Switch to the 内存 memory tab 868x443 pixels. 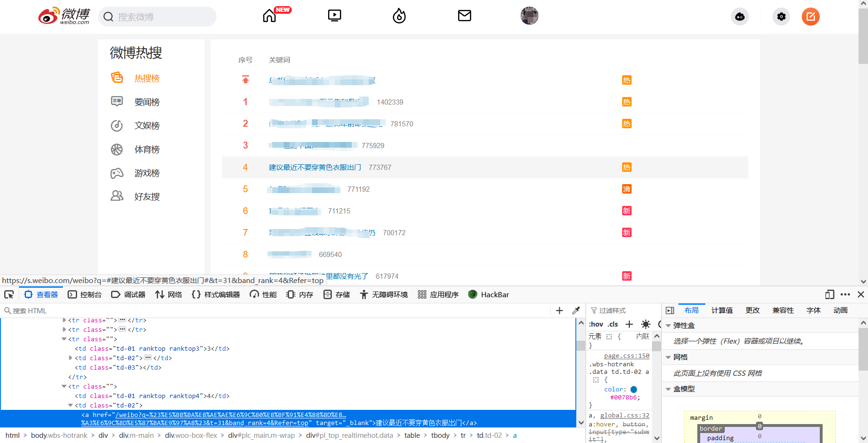pyautogui.click(x=300, y=294)
